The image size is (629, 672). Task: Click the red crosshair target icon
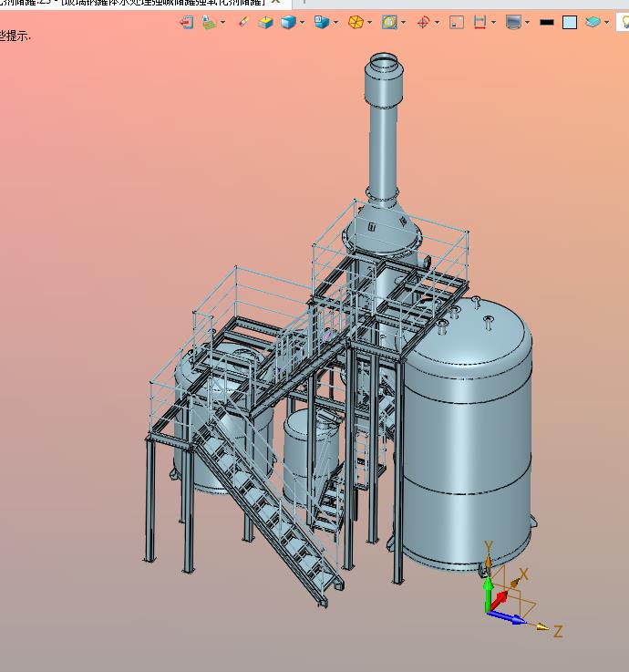423,22
